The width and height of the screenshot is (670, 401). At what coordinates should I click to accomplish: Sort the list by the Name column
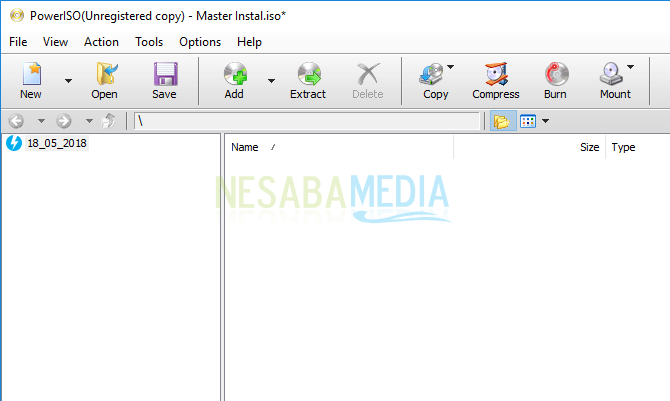[x=245, y=147]
